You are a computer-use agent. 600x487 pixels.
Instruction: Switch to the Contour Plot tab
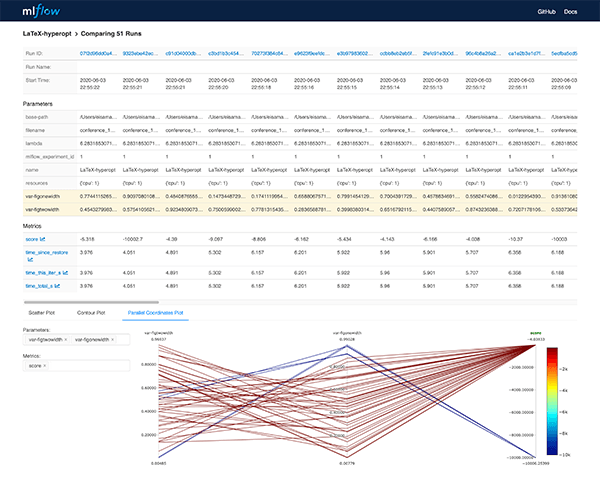pos(91,313)
